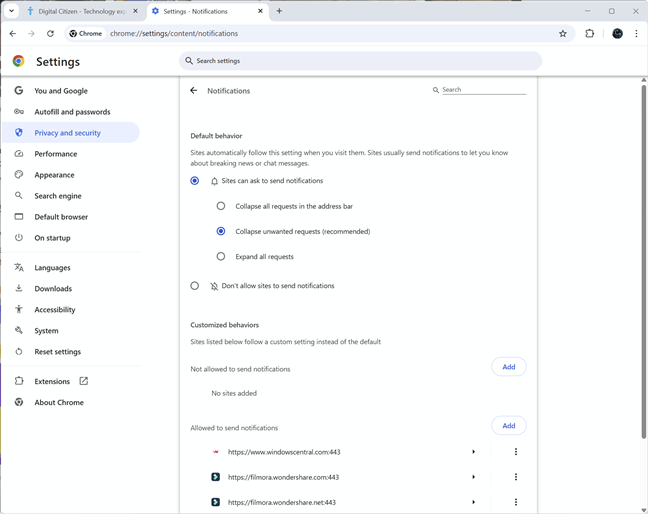Screen dimensions: 648x514
Task: Expand details for filmora.wondershare.net entry
Action: (x=473, y=502)
